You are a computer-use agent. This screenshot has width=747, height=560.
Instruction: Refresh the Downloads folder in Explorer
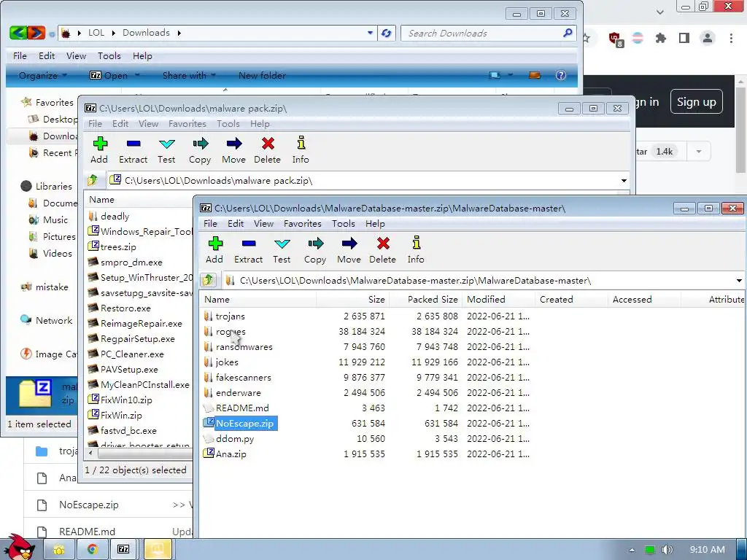(387, 33)
